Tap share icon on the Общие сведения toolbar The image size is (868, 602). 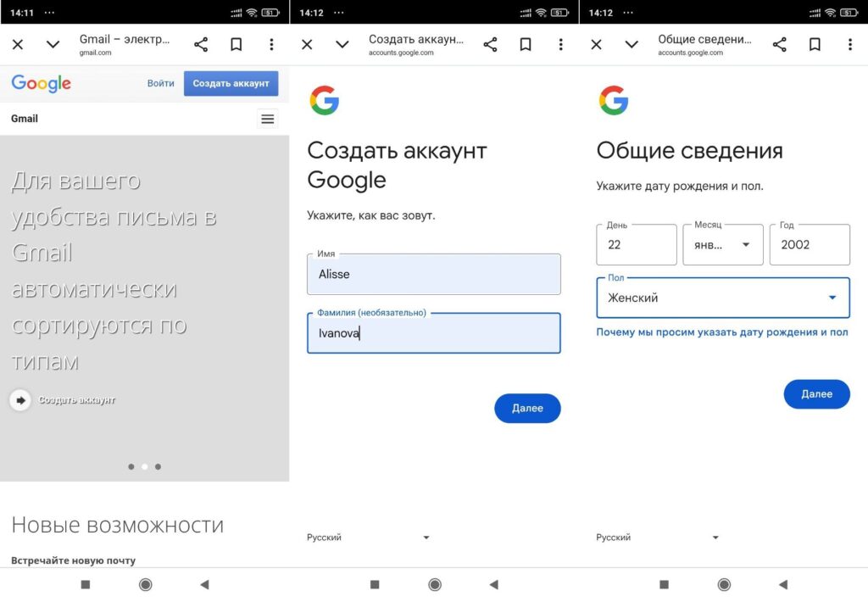(779, 45)
